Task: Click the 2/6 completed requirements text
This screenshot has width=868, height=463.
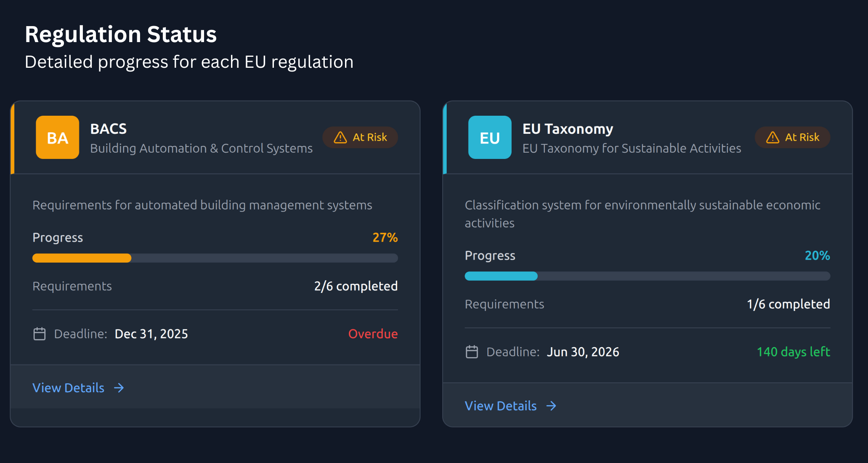Action: click(x=356, y=286)
